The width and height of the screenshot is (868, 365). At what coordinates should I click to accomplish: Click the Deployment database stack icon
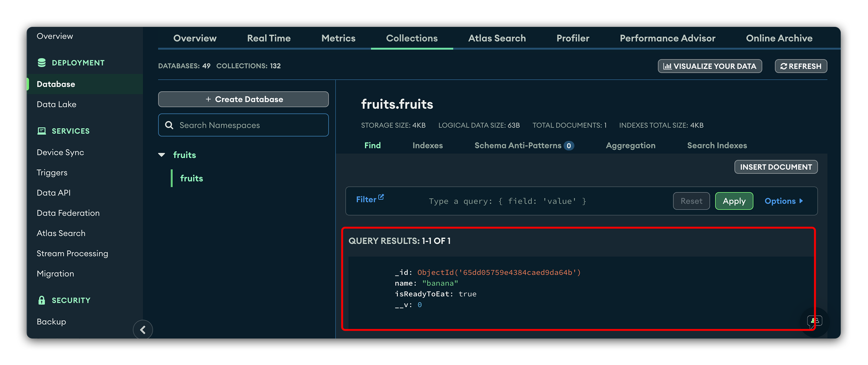pos(41,63)
